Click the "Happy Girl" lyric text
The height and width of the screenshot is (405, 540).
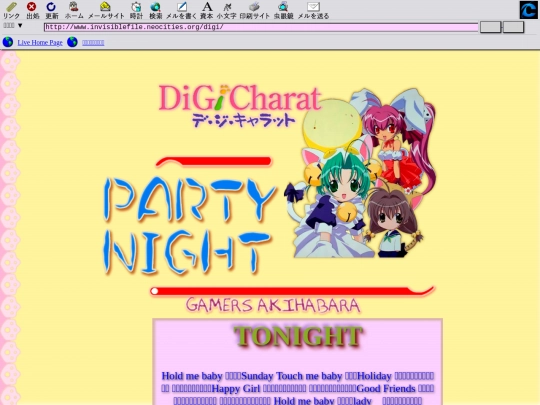point(236,388)
